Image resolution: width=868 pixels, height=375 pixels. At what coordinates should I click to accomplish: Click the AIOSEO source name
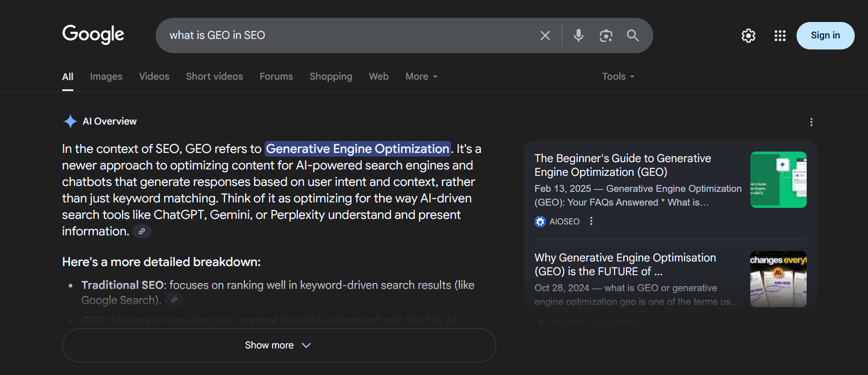coord(564,222)
